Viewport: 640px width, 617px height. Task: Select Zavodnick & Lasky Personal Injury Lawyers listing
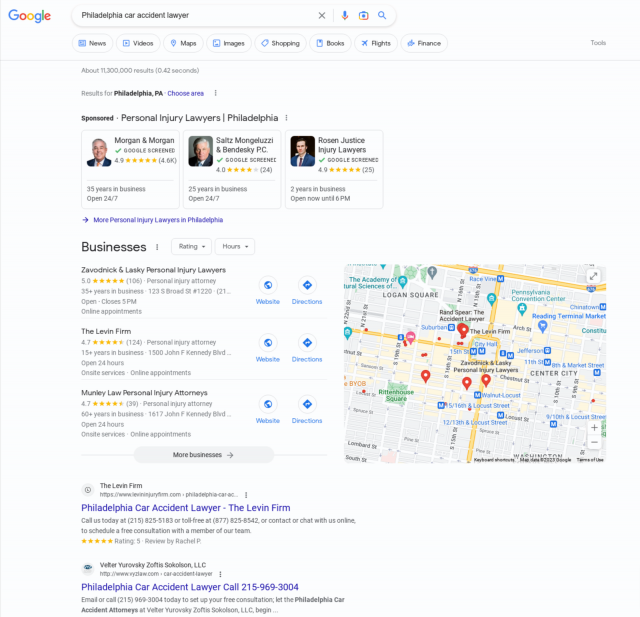pyautogui.click(x=153, y=270)
